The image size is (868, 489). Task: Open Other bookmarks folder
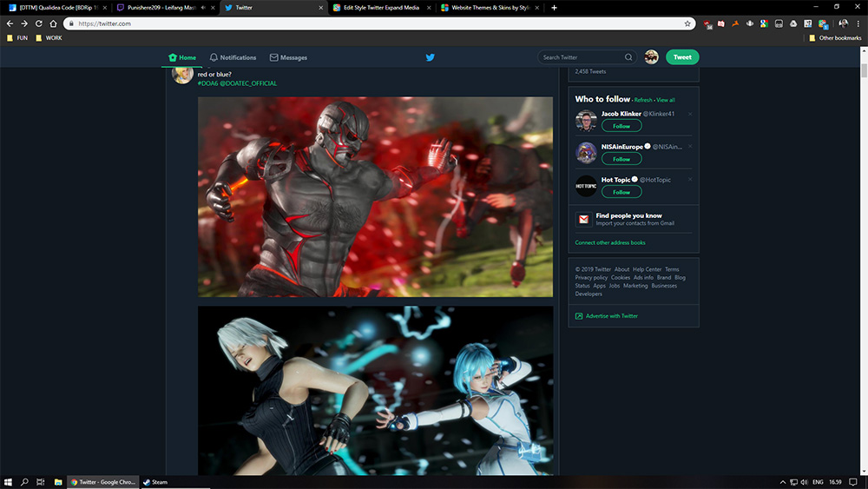[x=835, y=38]
